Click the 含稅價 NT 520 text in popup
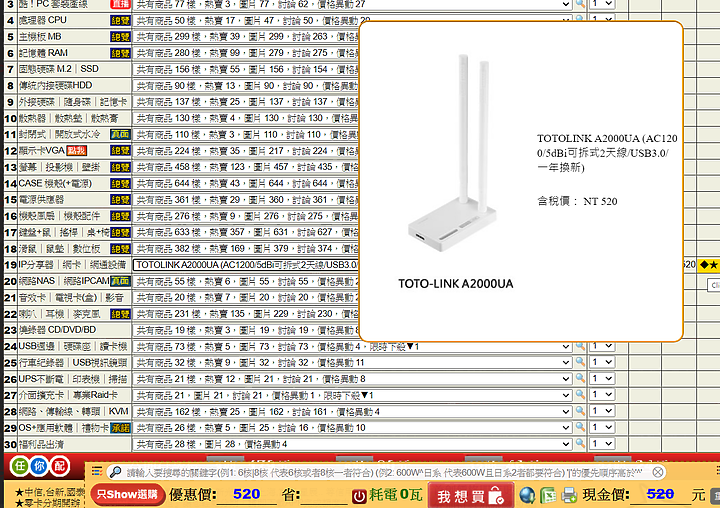The width and height of the screenshot is (720, 508). (577, 201)
